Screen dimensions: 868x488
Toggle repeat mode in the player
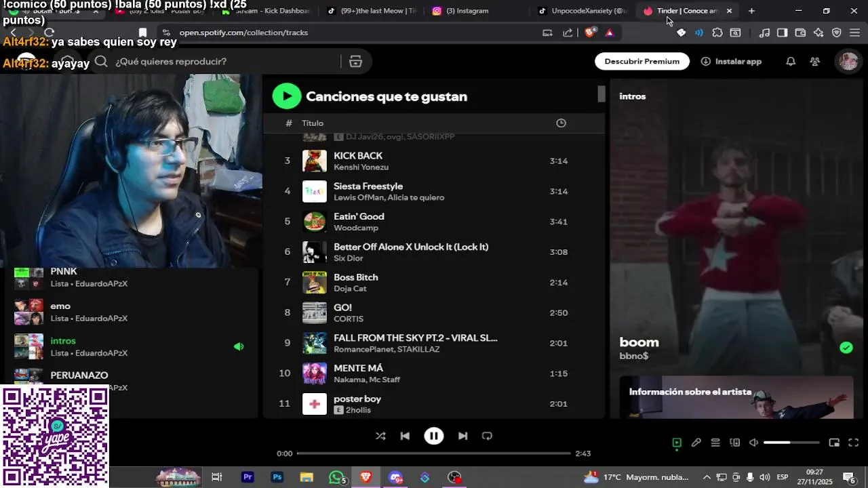point(487,436)
